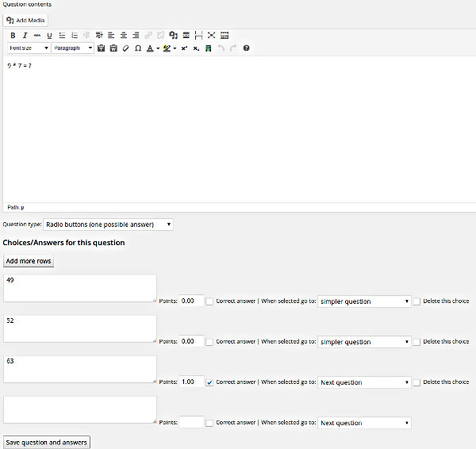Apply superscript formatting

click(x=184, y=48)
